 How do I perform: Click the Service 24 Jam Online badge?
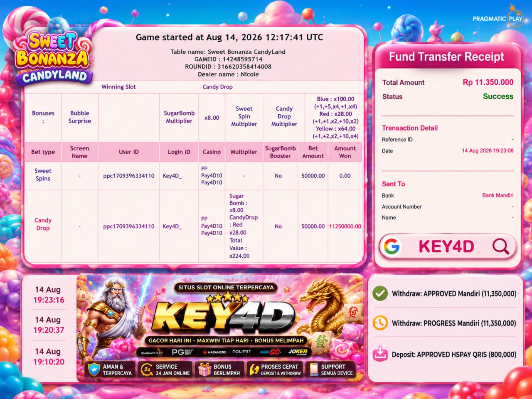[x=165, y=369]
